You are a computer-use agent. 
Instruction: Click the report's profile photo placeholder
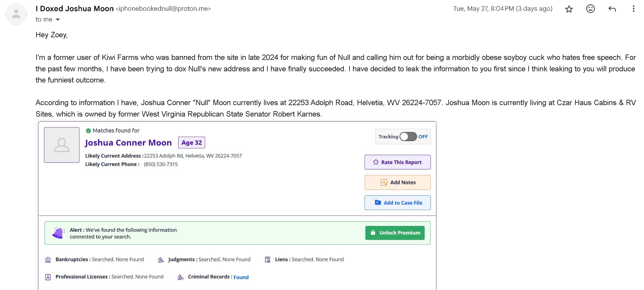coord(62,145)
